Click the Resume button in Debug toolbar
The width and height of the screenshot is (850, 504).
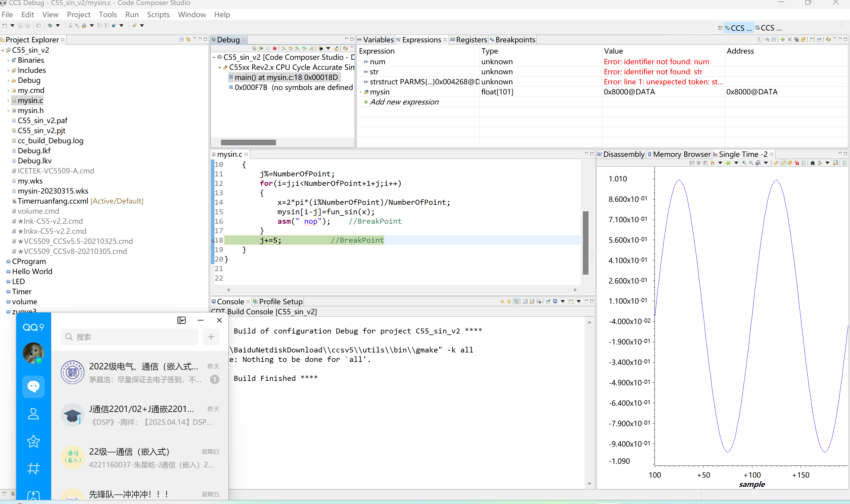pyautogui.click(x=261, y=48)
